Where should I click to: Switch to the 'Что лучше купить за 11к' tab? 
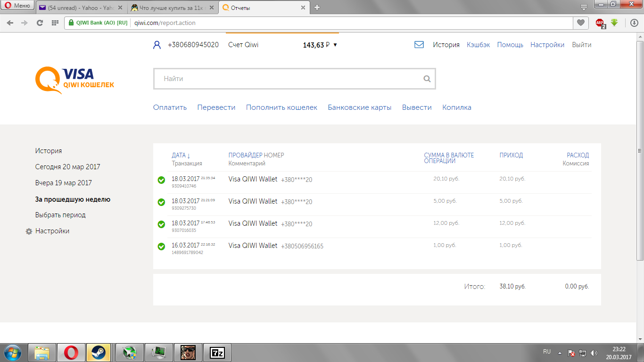point(173,8)
